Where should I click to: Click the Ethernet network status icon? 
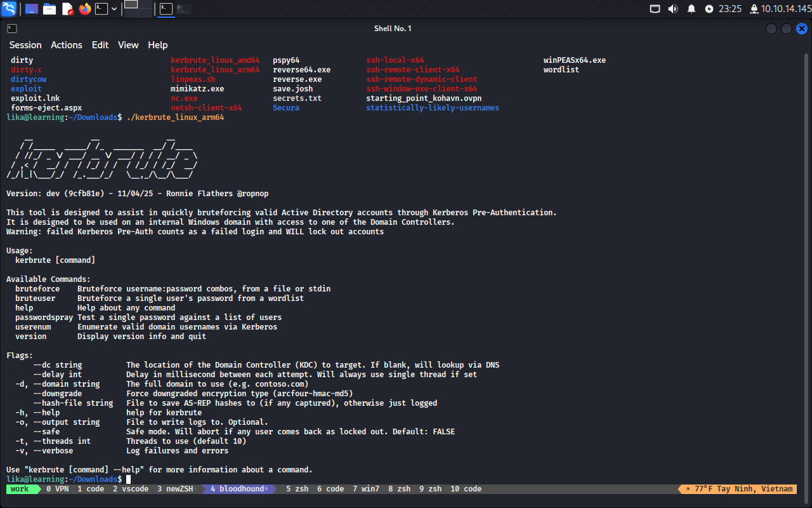[x=655, y=9]
